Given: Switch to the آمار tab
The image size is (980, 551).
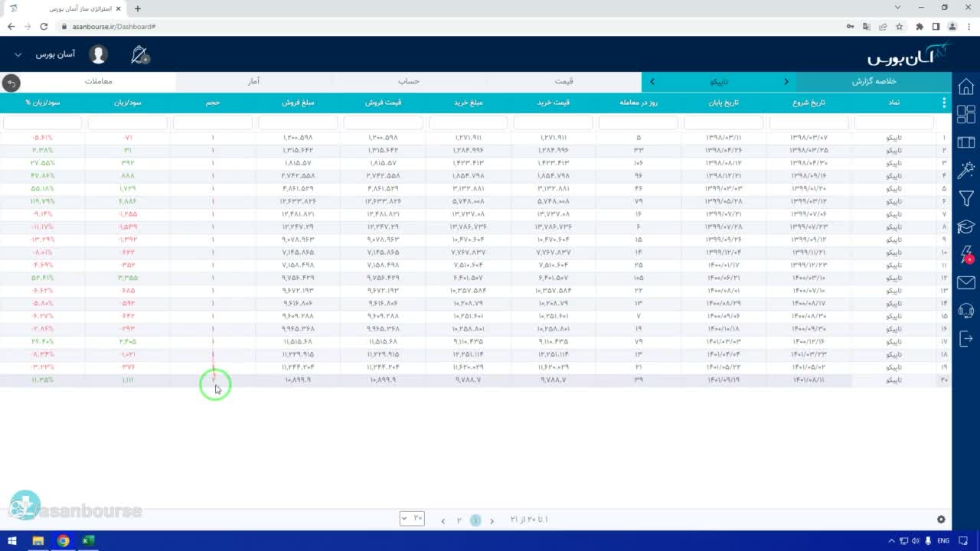Looking at the screenshot, I should click(x=253, y=81).
